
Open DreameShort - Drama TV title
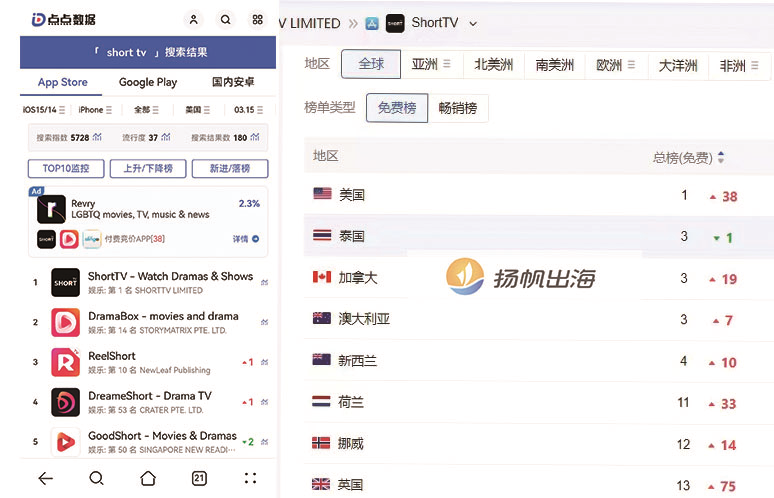[150, 396]
